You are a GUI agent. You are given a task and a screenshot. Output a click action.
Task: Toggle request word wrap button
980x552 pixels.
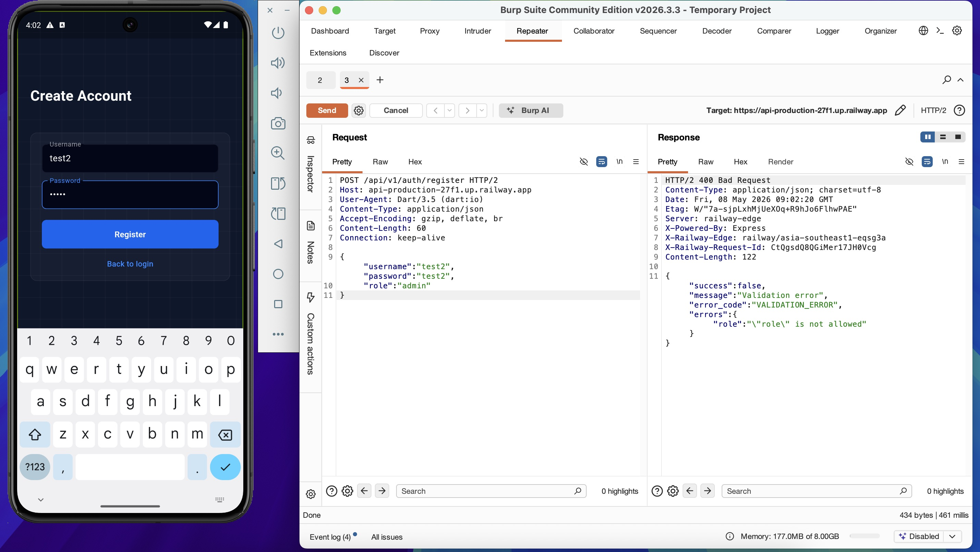click(x=601, y=162)
